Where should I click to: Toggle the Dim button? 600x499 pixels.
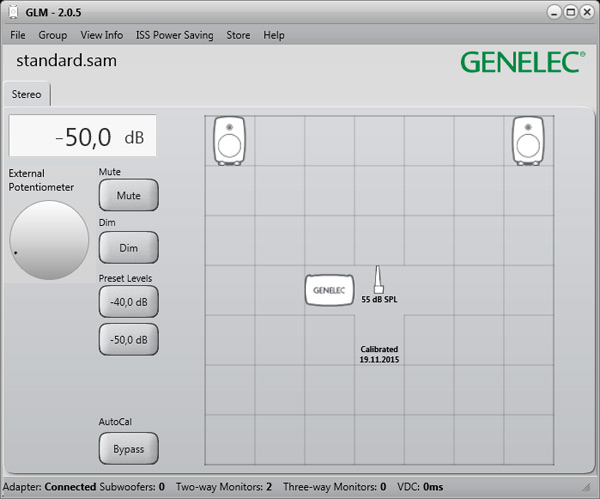pos(129,247)
